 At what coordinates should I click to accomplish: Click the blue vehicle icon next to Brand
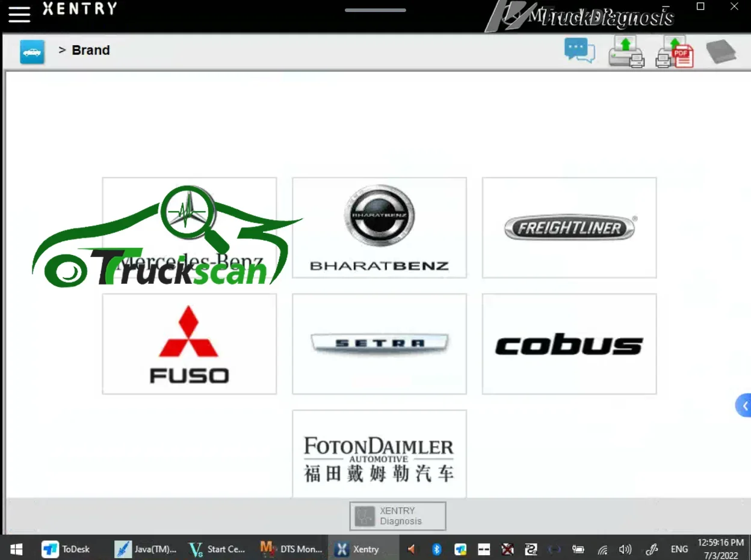32,52
